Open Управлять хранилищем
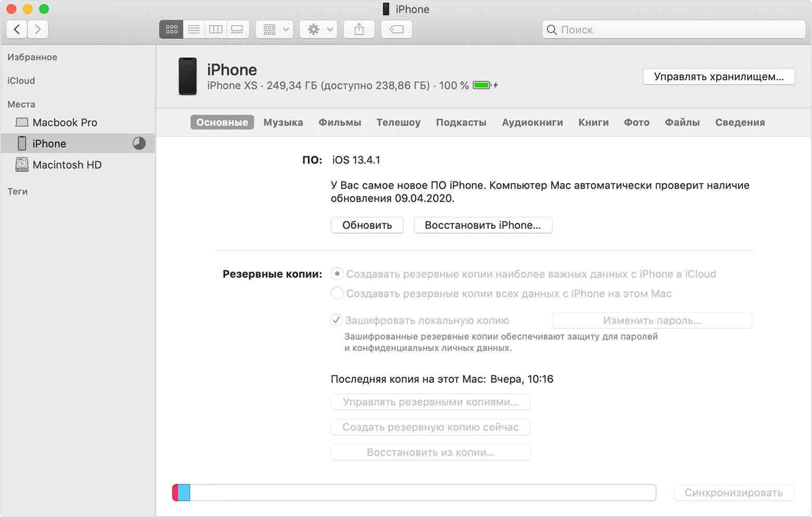The height and width of the screenshot is (517, 812). (x=719, y=76)
